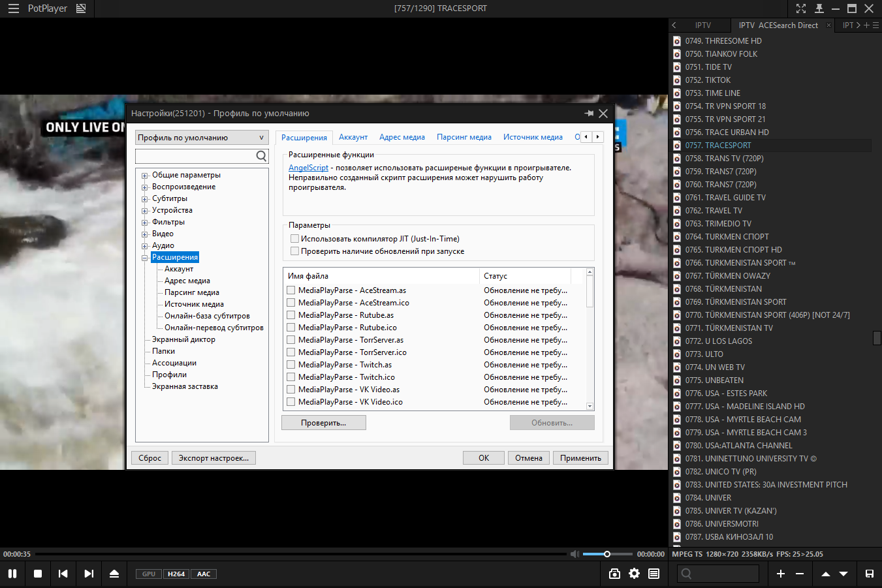Switch to the "Парсинг медиа" tab
This screenshot has width=882, height=588.
pos(464,137)
